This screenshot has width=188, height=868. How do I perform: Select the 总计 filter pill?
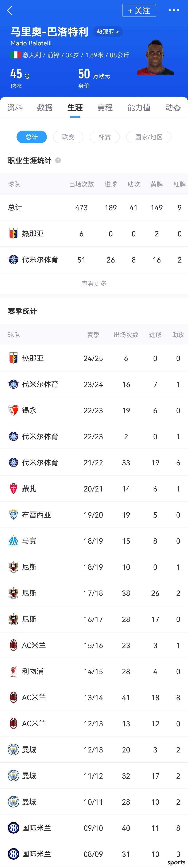(x=32, y=137)
